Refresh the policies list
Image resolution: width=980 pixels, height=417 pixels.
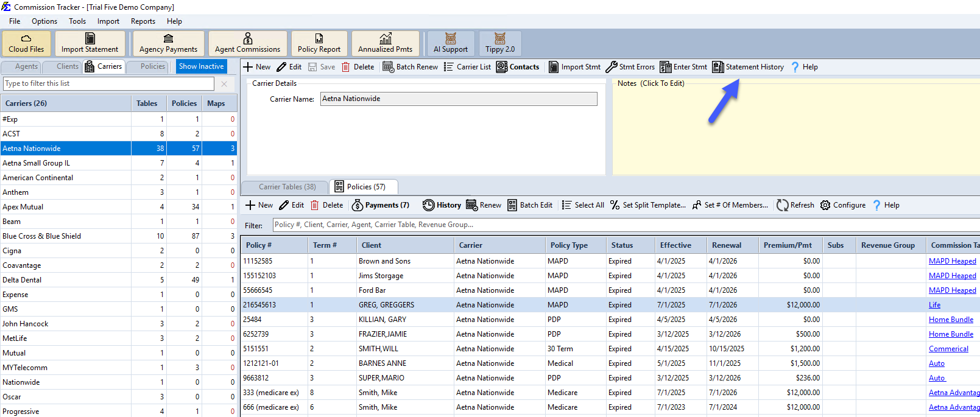(x=795, y=205)
